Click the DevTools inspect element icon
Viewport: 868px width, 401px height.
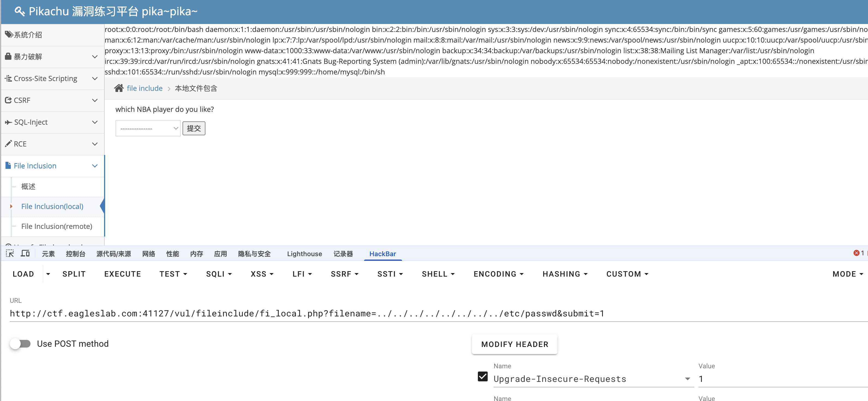coord(10,254)
